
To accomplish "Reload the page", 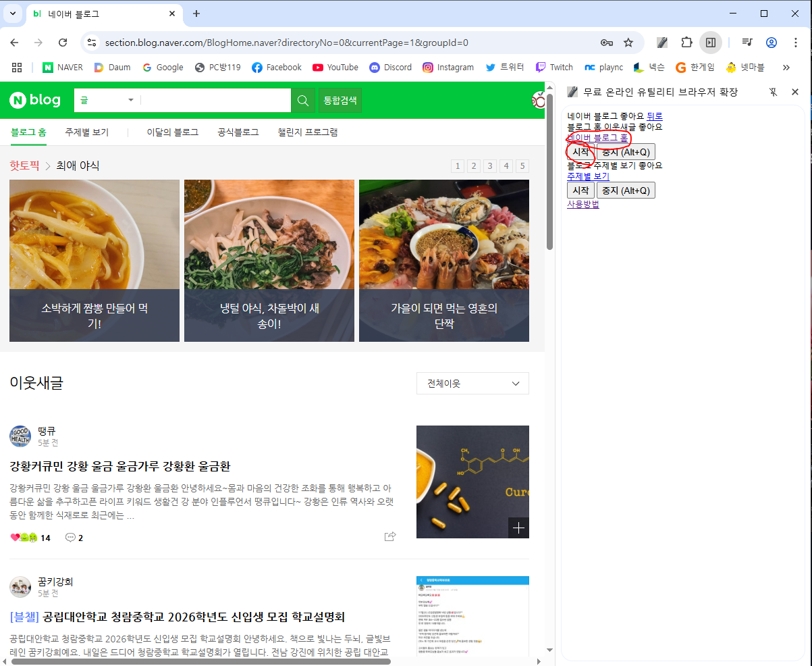I will click(x=63, y=43).
